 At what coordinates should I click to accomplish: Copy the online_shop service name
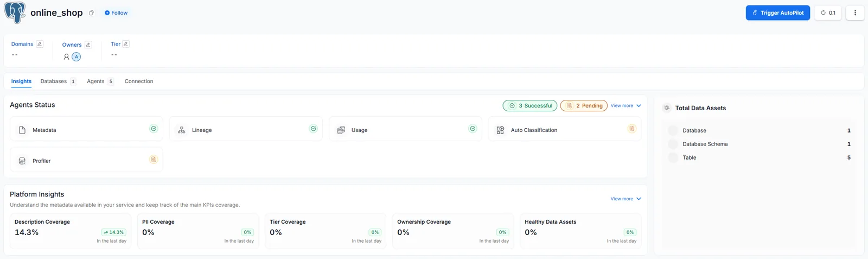pos(92,13)
